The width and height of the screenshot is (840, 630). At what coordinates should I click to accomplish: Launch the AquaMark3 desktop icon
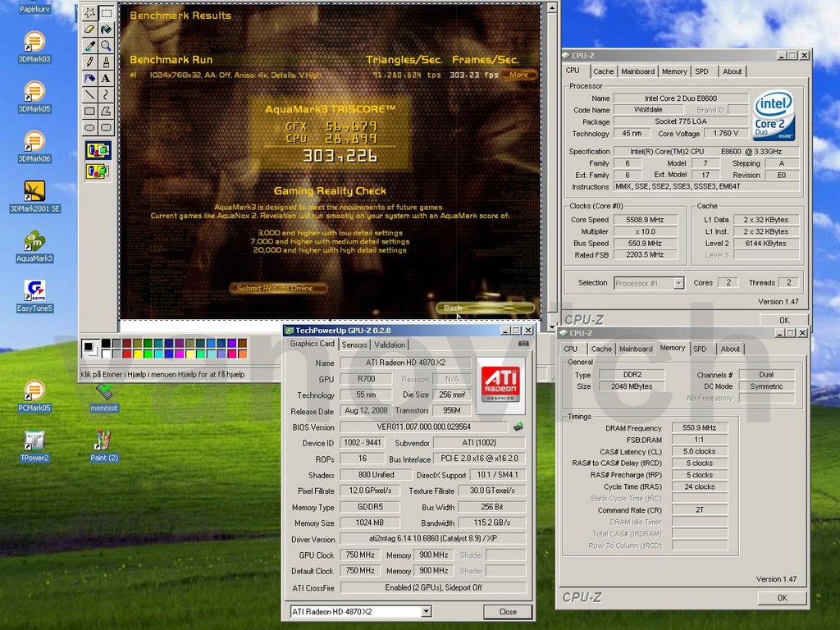coord(34,246)
